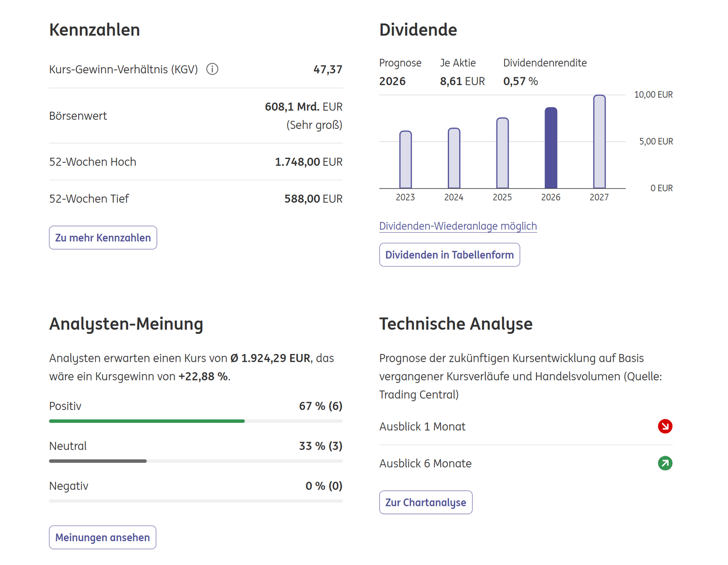
Task: Open Dividenden in Tabellenform
Action: click(449, 255)
